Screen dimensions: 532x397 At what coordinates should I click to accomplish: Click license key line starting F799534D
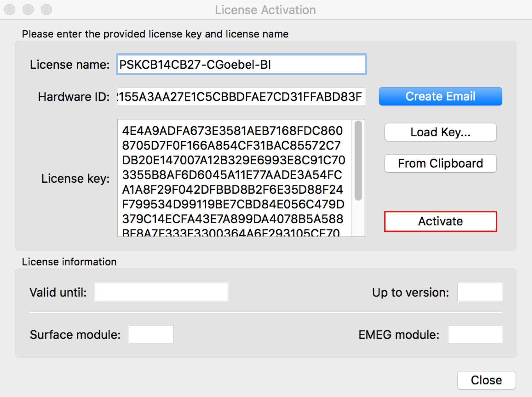click(233, 204)
